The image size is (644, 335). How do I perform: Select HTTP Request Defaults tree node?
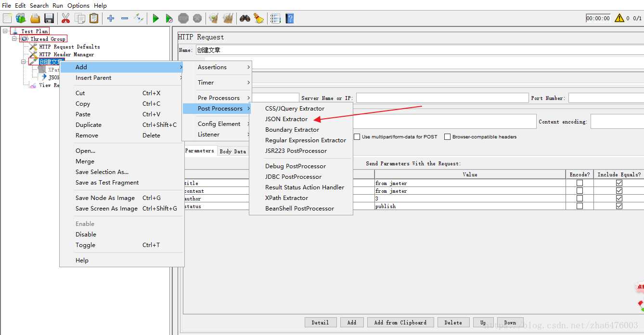70,47
